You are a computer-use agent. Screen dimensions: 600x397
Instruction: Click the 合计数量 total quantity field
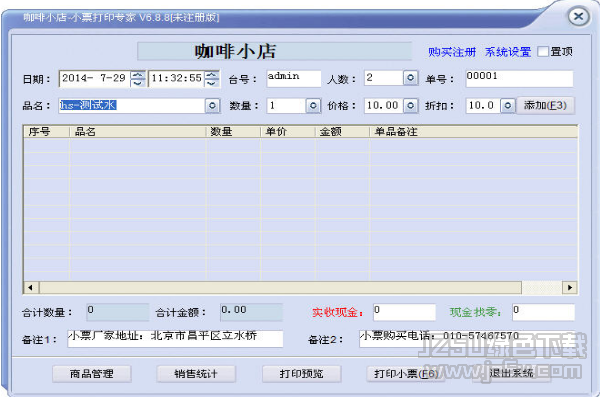[x=117, y=312]
